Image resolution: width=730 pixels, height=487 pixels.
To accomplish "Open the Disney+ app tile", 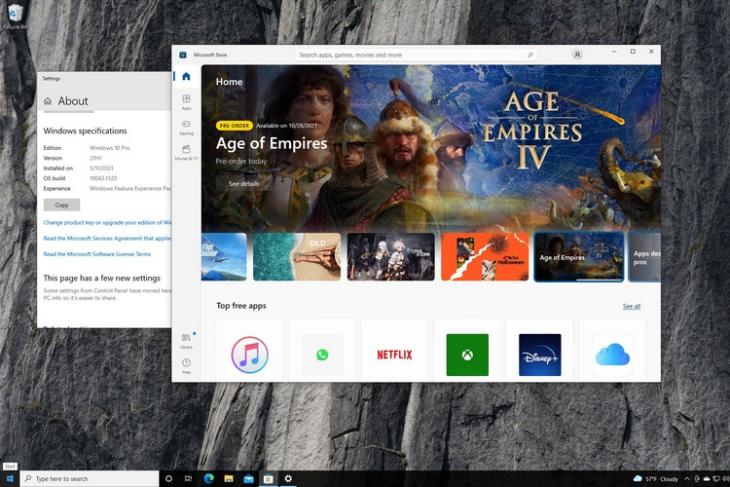I will (x=540, y=352).
